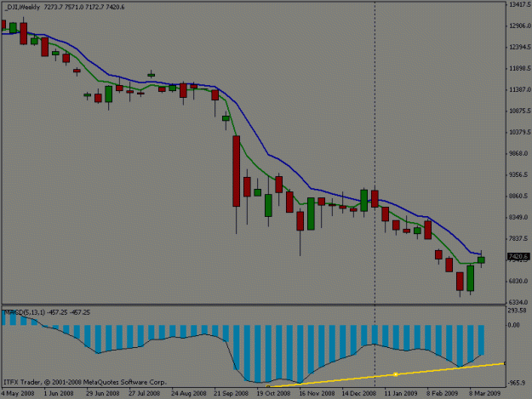Select the current price tag 7420.6
The height and width of the screenshot is (399, 532).
pyautogui.click(x=518, y=256)
